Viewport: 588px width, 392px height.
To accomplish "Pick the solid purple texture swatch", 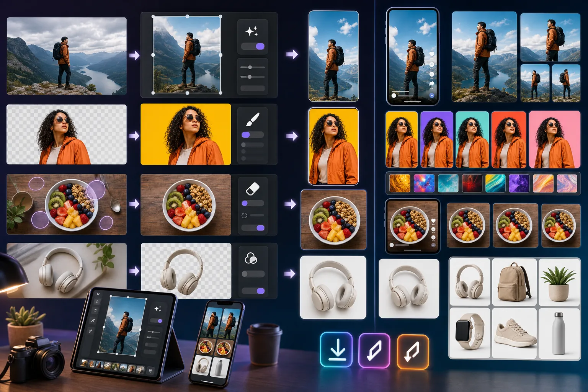I will [x=519, y=183].
